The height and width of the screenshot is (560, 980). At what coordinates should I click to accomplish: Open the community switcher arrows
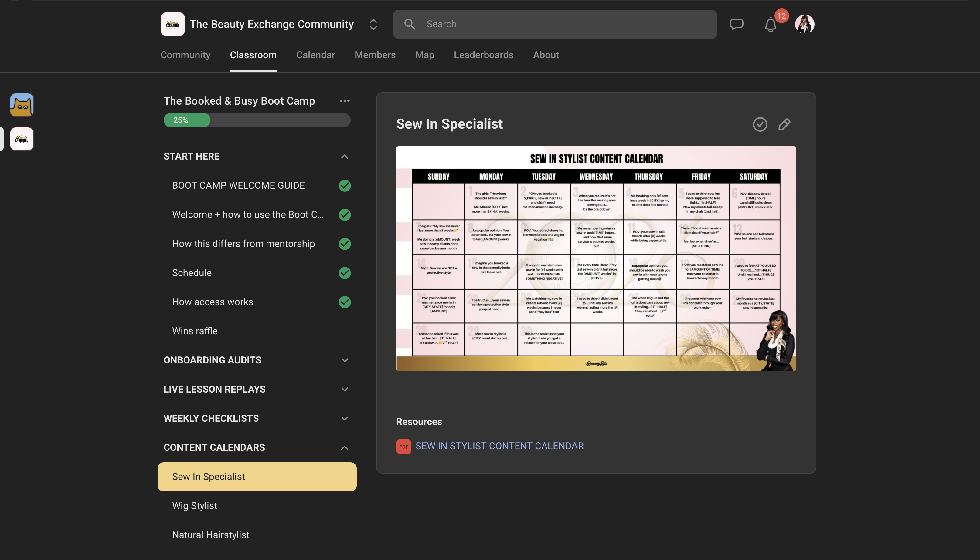click(x=373, y=24)
